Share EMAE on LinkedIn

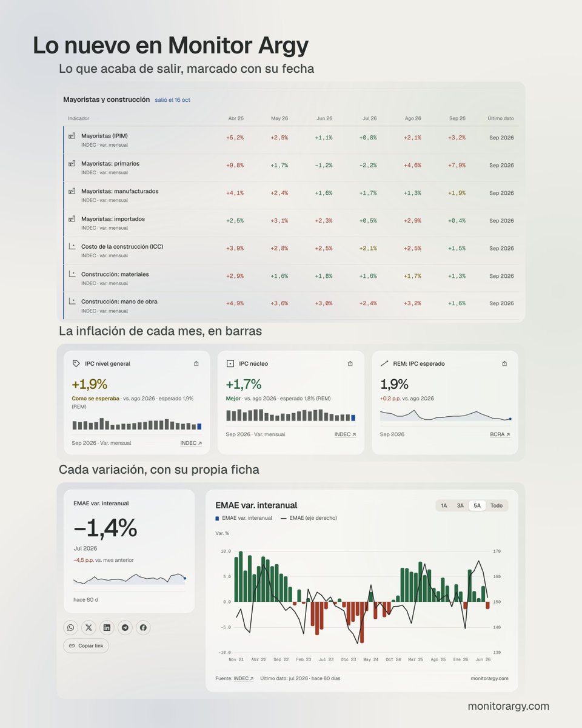tap(107, 627)
